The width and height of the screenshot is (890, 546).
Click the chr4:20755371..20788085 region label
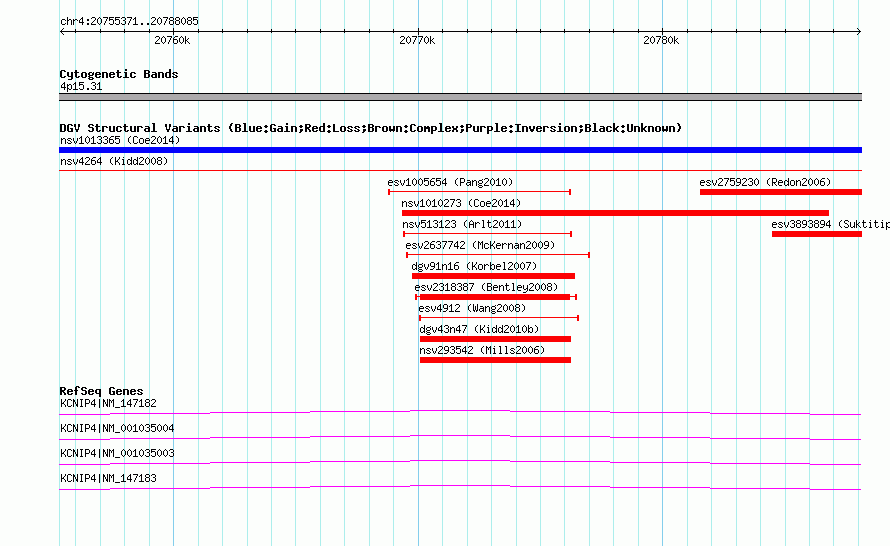pyautogui.click(x=129, y=21)
